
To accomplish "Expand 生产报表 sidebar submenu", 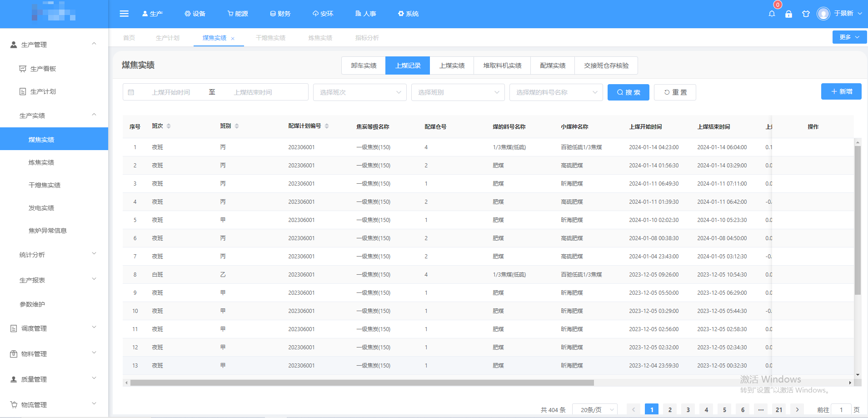I will [54, 280].
